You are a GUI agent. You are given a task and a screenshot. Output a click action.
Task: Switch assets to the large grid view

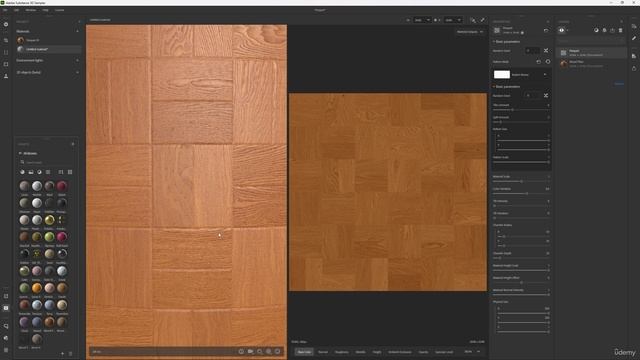pos(70,172)
